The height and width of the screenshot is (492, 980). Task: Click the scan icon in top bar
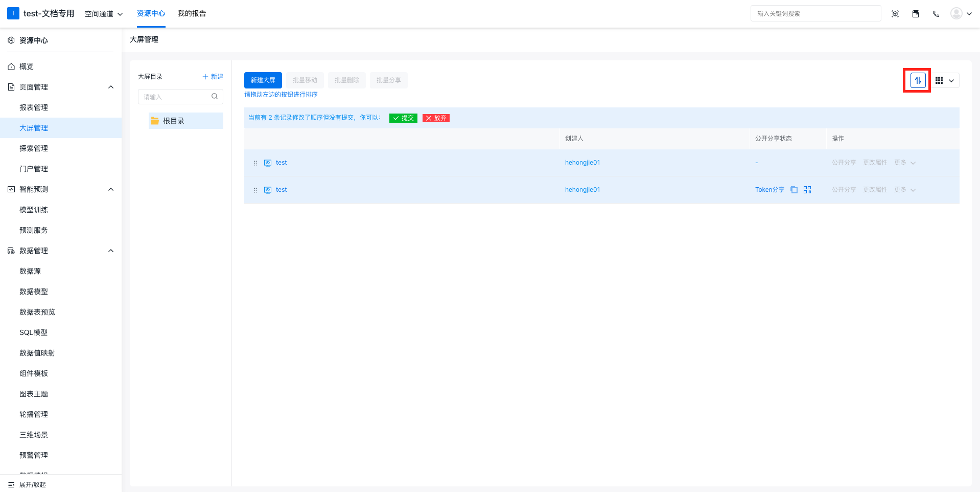tap(895, 14)
